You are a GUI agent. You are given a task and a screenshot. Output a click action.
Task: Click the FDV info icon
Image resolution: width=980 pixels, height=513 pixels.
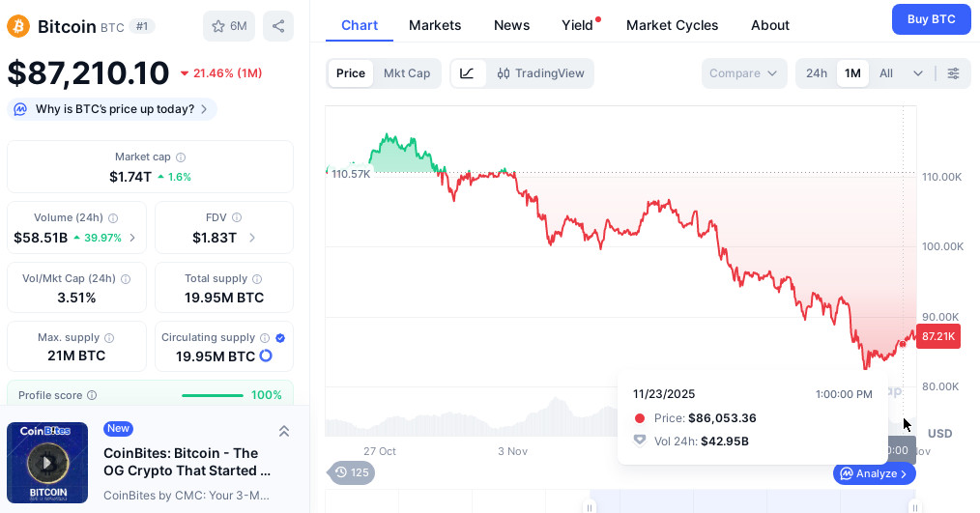237,218
